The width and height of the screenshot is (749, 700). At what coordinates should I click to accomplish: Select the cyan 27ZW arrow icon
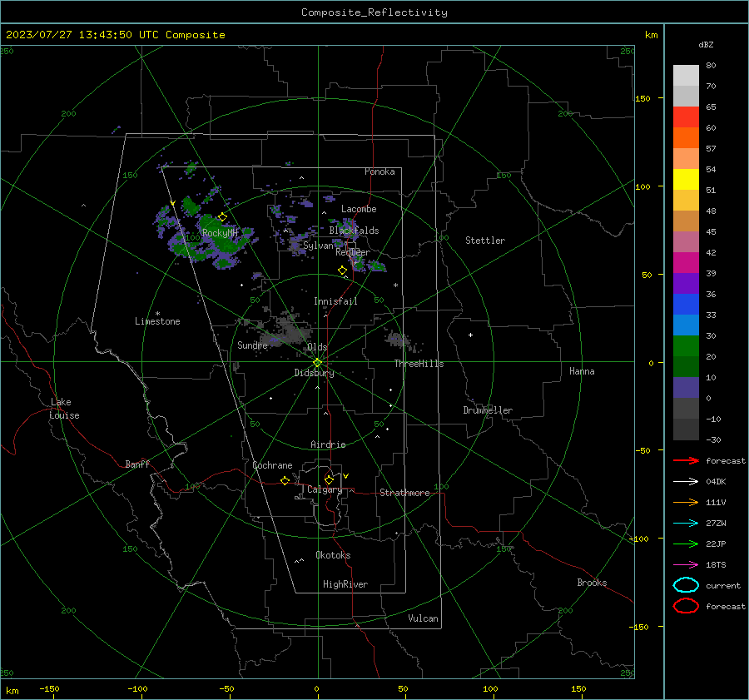click(x=686, y=524)
